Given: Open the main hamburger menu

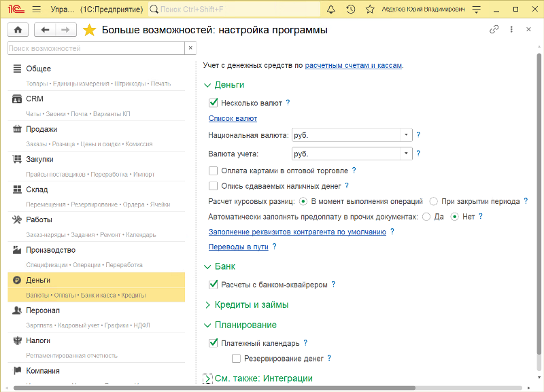Looking at the screenshot, I should point(36,10).
